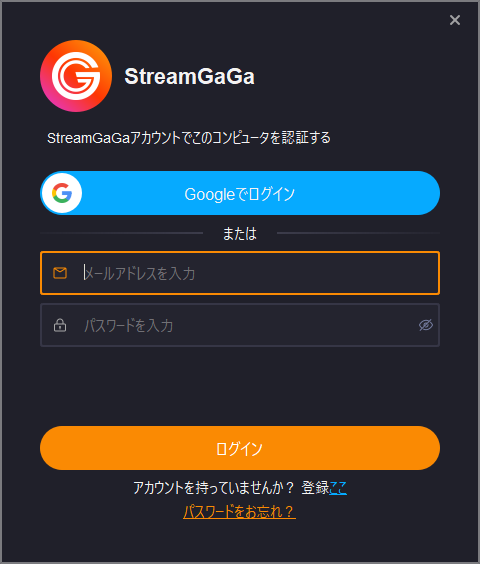Click the envelope icon in email field

pyautogui.click(x=60, y=273)
